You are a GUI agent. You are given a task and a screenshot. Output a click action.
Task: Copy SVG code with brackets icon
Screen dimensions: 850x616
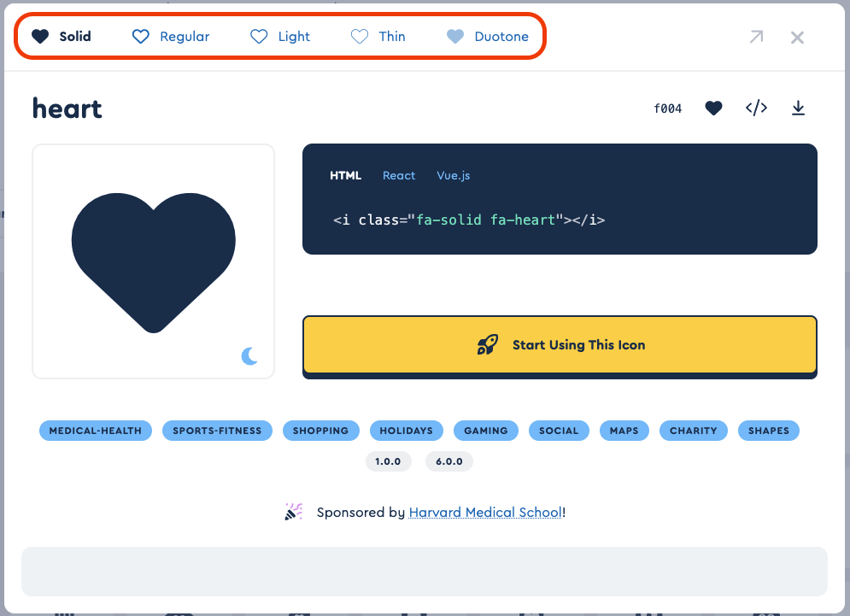tap(756, 108)
